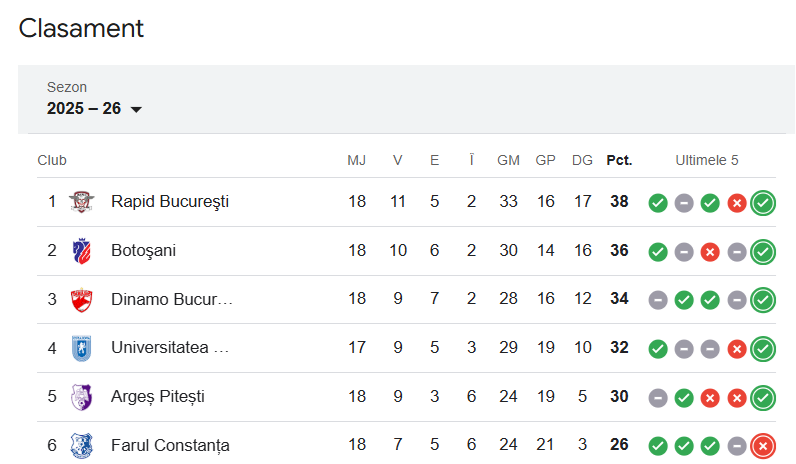Viewport: 796px width, 464px height.
Task: Click the Rapid București club crest
Action: point(81,202)
